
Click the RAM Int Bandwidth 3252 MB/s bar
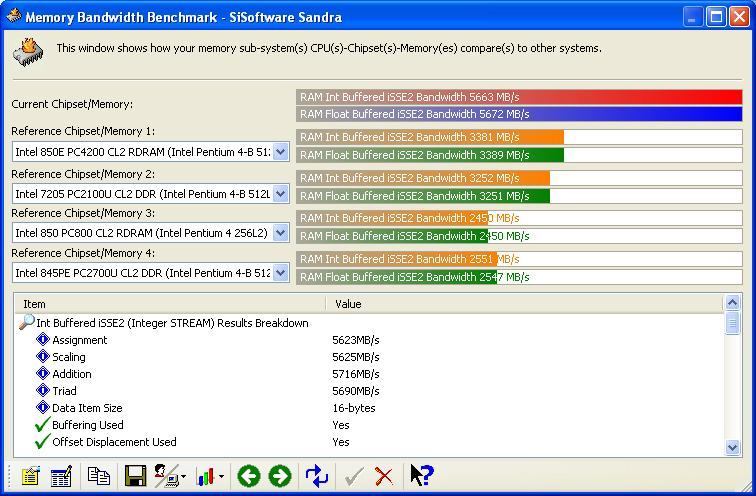(x=519, y=178)
